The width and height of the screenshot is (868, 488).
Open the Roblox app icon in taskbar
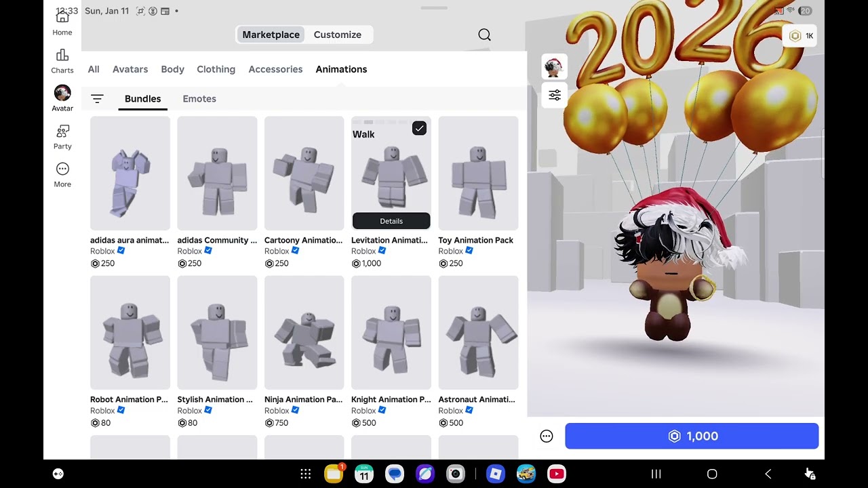coord(496,474)
